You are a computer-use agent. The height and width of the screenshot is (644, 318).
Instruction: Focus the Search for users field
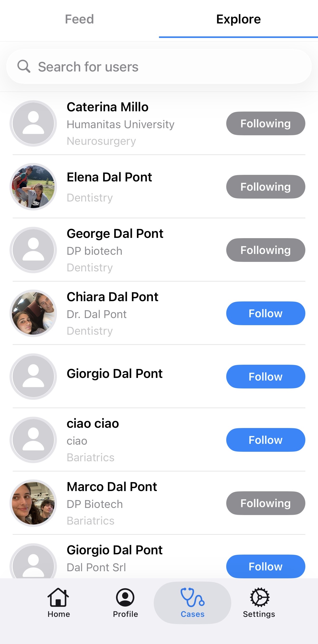(x=169, y=66)
